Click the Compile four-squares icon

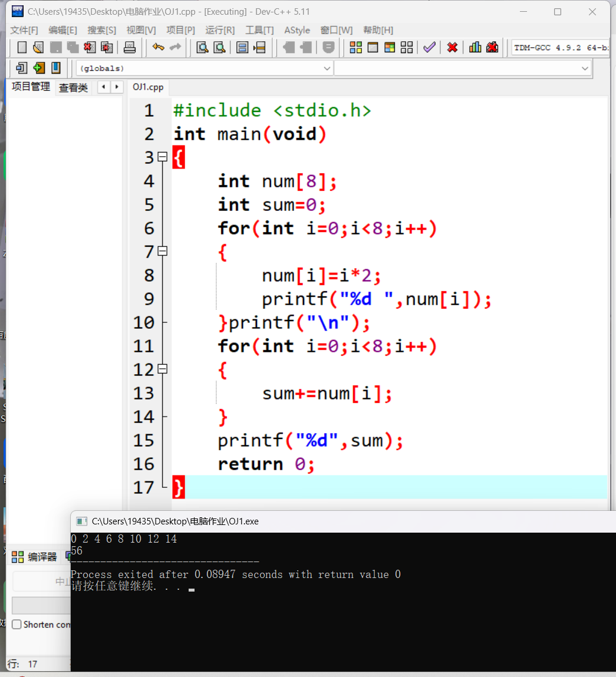(355, 48)
